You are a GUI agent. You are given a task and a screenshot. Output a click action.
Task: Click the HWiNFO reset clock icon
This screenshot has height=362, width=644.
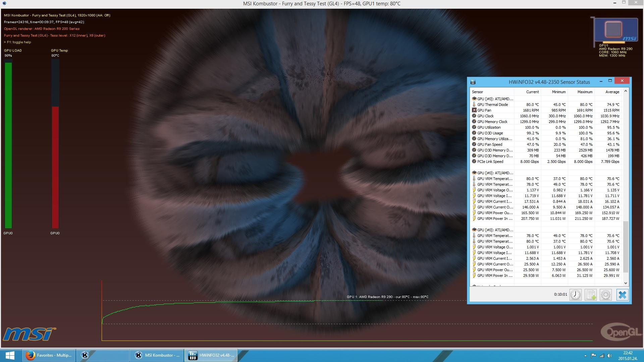576,295
